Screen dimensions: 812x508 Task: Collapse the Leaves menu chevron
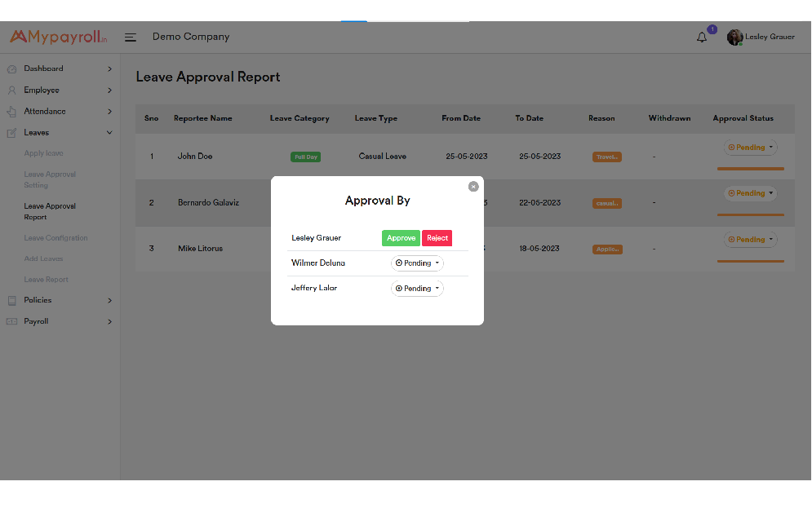click(109, 132)
